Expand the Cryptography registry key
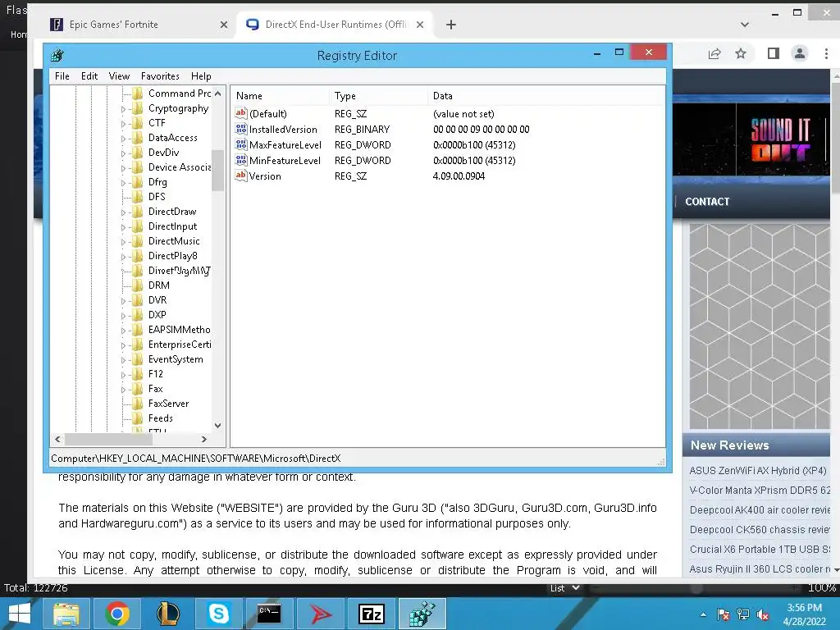 pyautogui.click(x=123, y=109)
